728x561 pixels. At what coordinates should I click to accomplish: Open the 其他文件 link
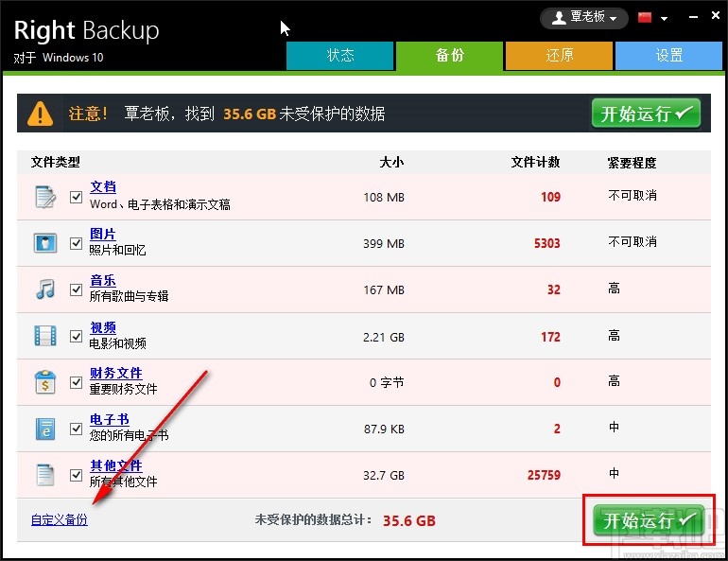[115, 465]
